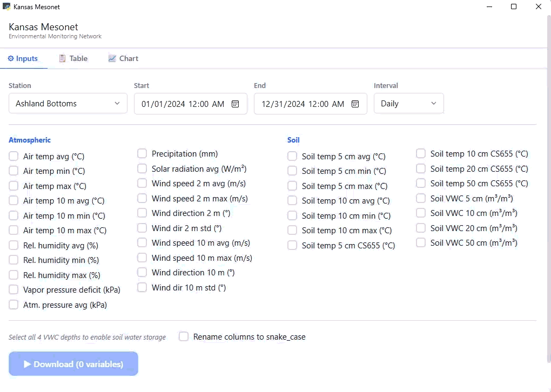551x392 pixels.
Task: Switch to the Table tab
Action: 73,58
